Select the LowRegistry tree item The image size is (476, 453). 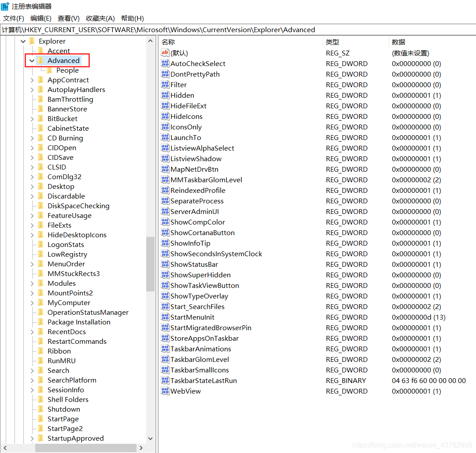[67, 254]
